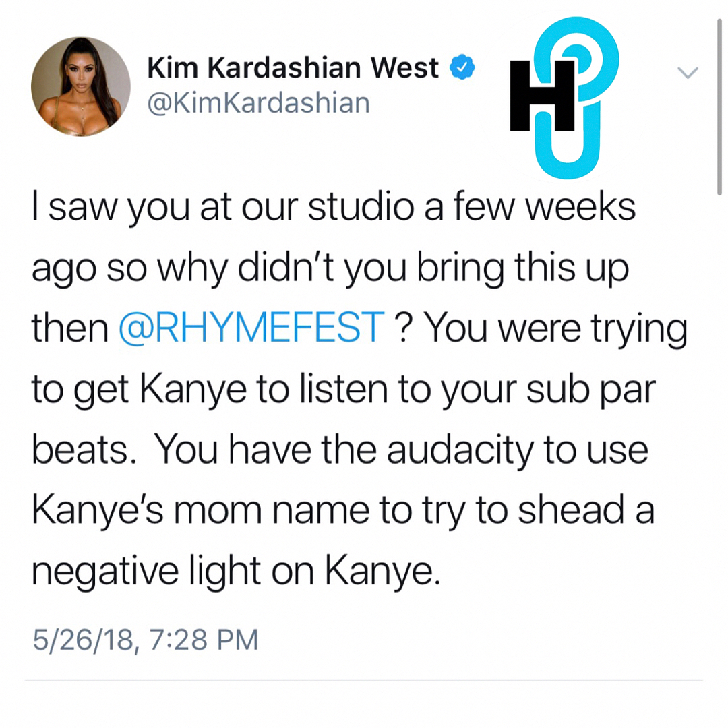Open Kim Kardashian West's profile photo
This screenshot has height=728, width=728.
pyautogui.click(x=81, y=86)
